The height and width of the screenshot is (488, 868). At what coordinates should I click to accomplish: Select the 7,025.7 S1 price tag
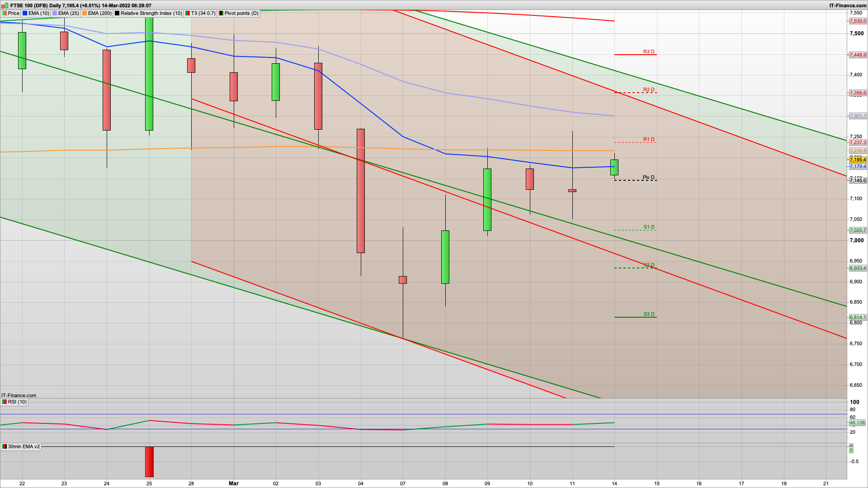click(x=858, y=230)
